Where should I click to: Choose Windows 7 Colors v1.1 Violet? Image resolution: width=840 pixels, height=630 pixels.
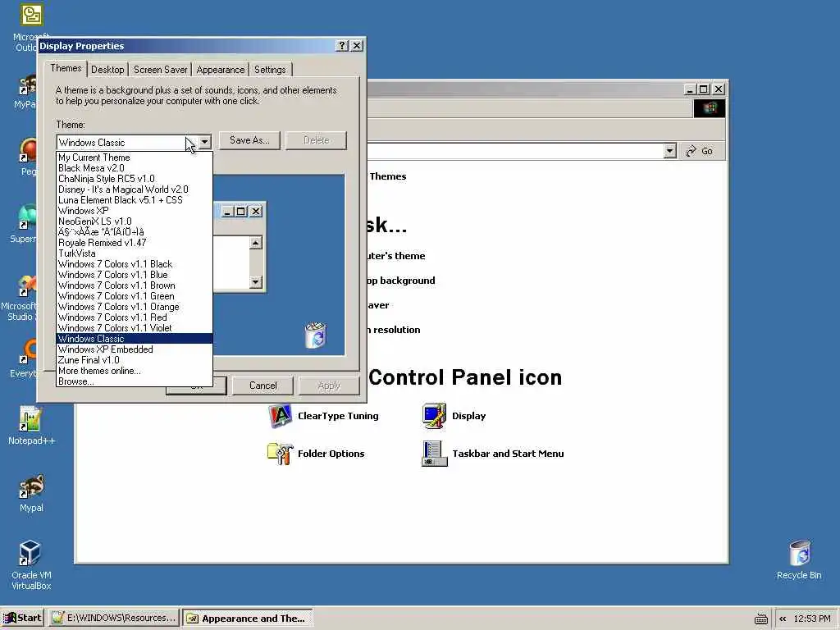[135, 328]
